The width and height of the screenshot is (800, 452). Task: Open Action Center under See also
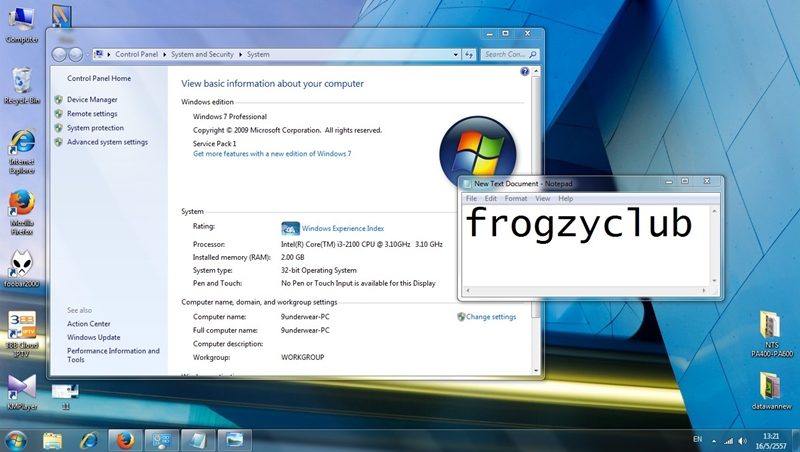89,324
